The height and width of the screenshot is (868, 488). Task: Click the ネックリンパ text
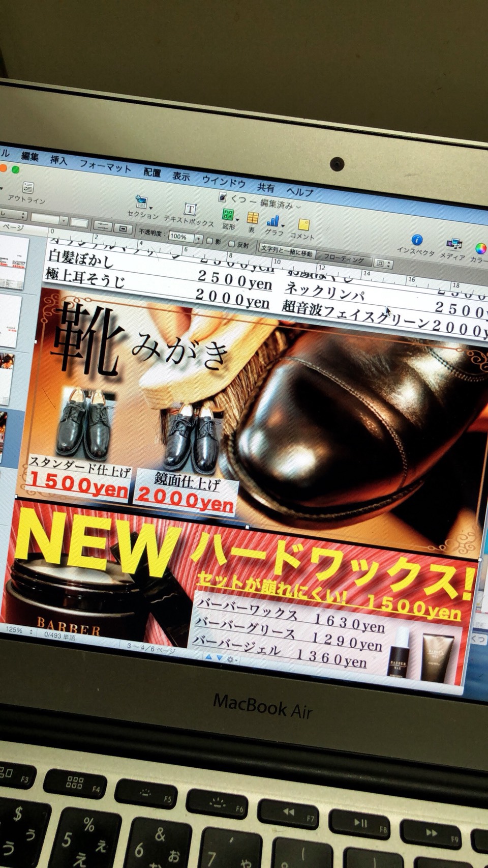coord(324,292)
